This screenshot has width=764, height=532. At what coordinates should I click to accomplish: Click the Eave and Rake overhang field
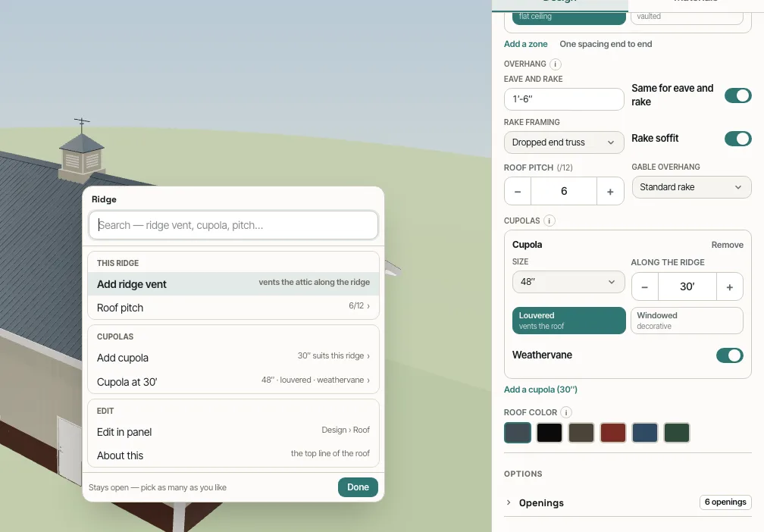(x=564, y=99)
